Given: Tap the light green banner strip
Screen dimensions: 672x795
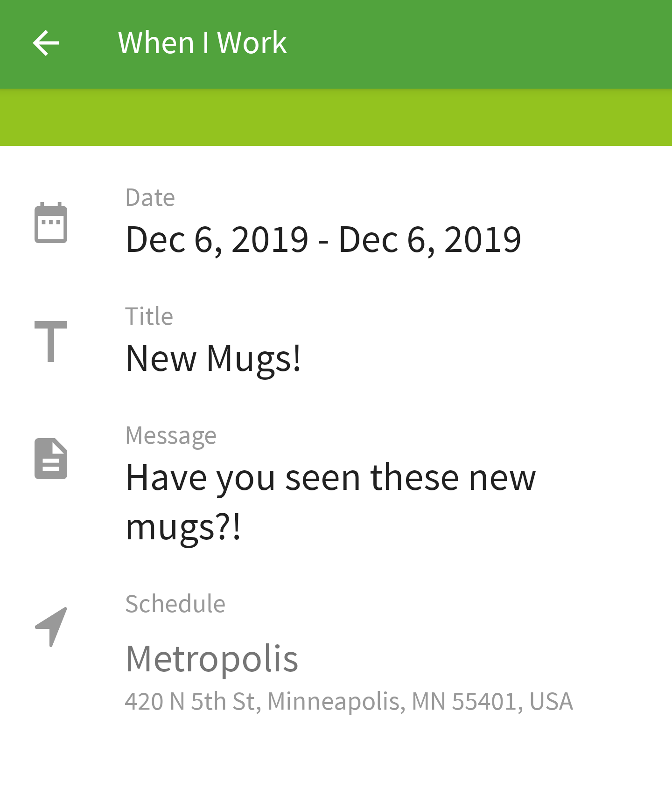Looking at the screenshot, I should click(x=336, y=117).
